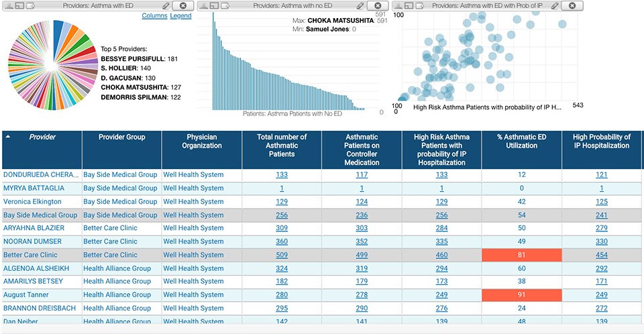Click the red highlighted 91 cell for August Tanner
644x334 pixels.
point(521,295)
